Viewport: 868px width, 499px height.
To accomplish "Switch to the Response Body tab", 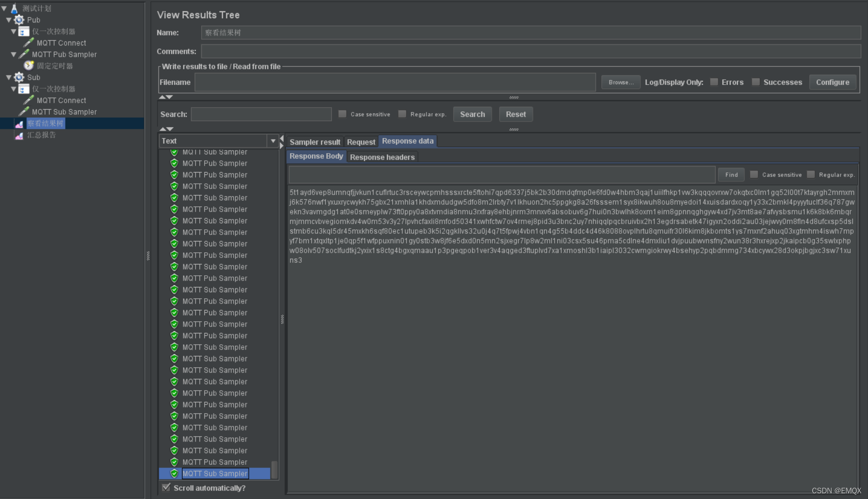I will (x=316, y=156).
